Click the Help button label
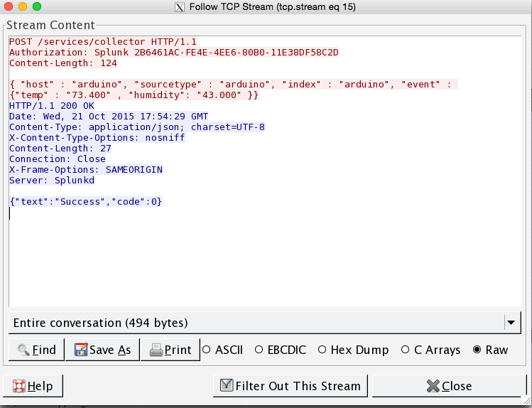The height and width of the screenshot is (408, 532). pyautogui.click(x=40, y=386)
